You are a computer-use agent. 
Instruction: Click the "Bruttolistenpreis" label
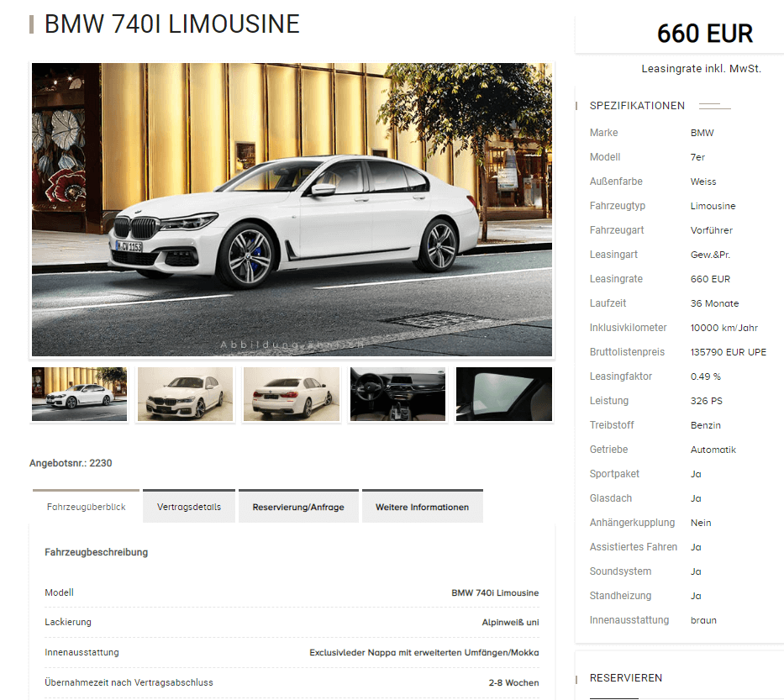point(627,352)
